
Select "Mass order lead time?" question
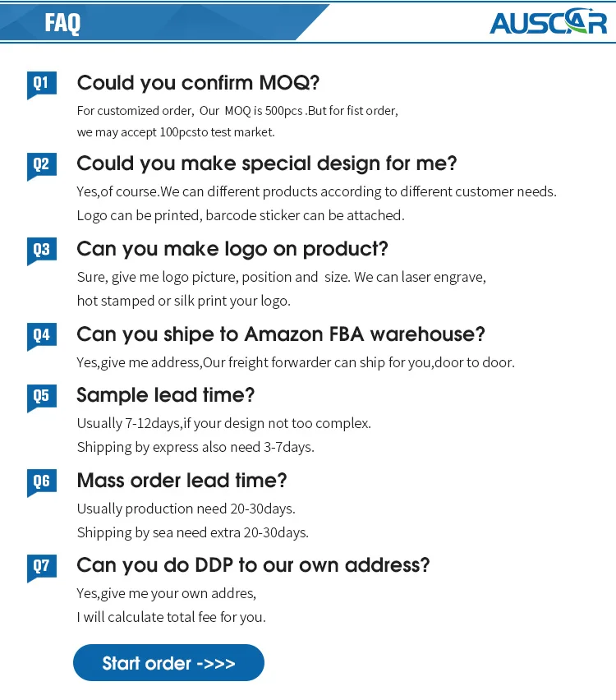pyautogui.click(x=182, y=480)
